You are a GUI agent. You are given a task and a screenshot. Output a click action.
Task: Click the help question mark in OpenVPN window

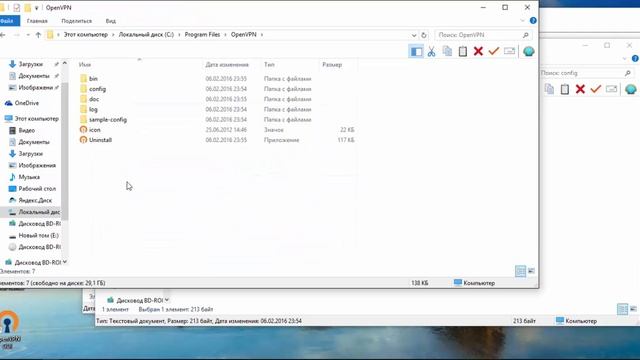(533, 20)
